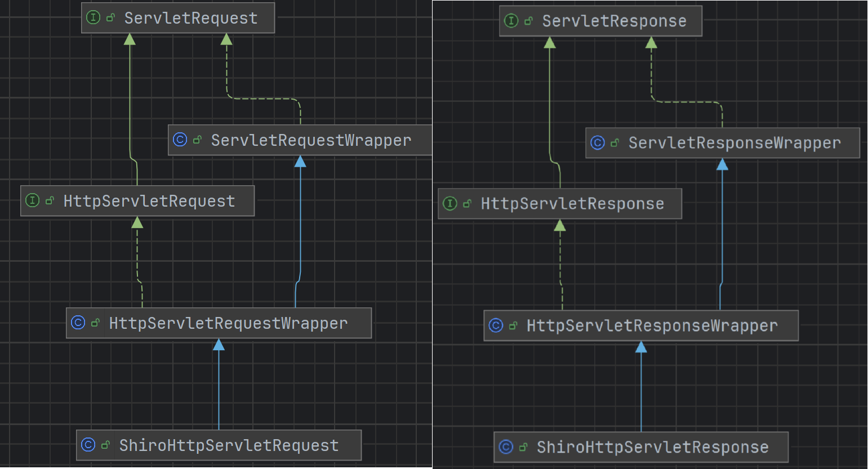
Task: Select the ServletRequestWrapper class node
Action: coord(300,140)
